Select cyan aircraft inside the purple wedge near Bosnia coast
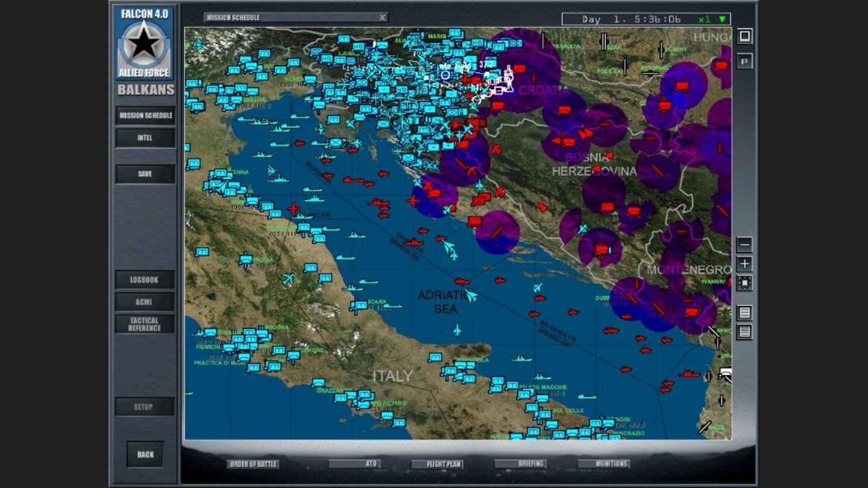 click(x=582, y=229)
